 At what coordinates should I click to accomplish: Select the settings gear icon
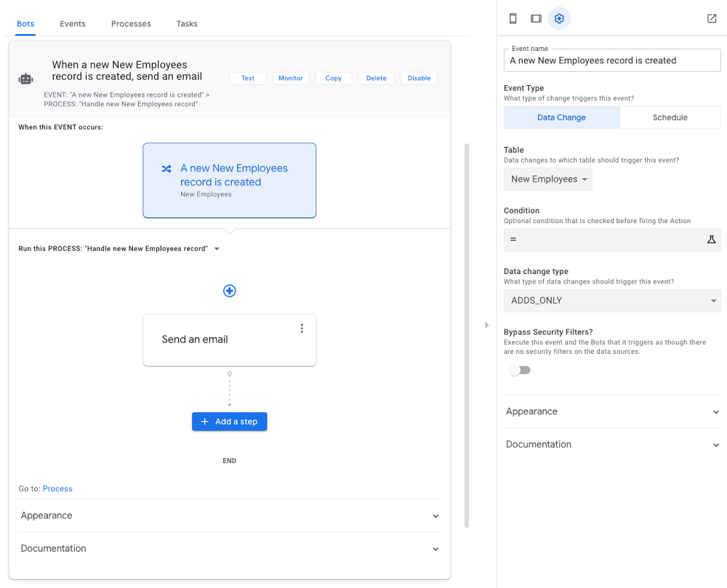point(559,19)
